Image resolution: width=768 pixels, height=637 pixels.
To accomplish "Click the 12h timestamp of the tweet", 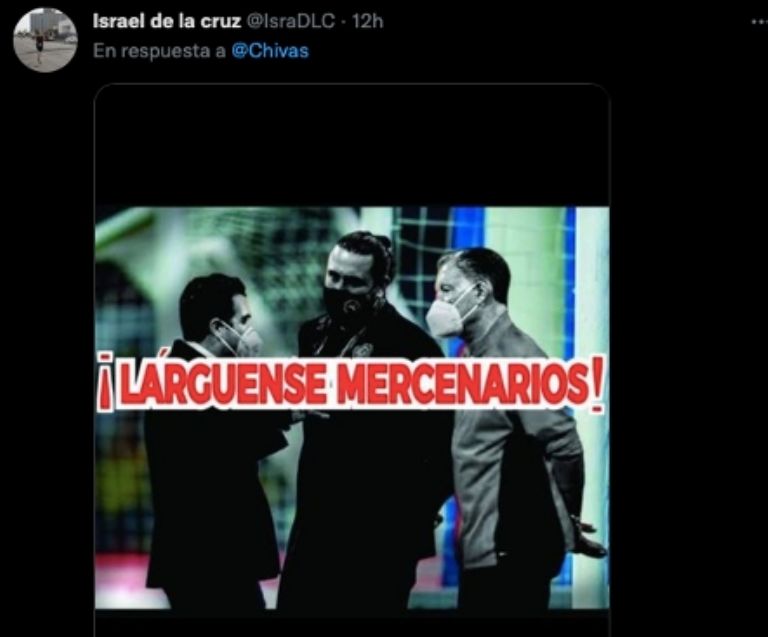I will tap(367, 22).
